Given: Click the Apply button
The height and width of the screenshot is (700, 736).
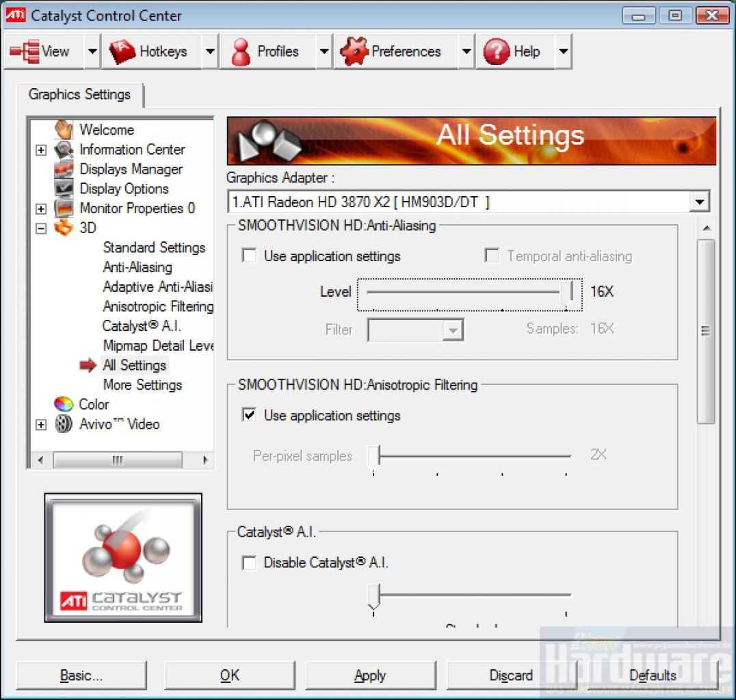Looking at the screenshot, I should pos(370,675).
